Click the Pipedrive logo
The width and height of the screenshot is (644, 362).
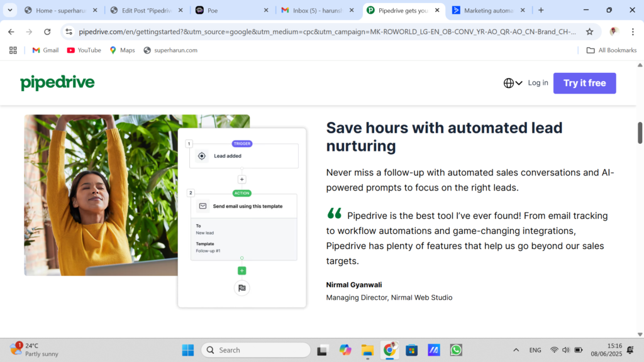[57, 82]
